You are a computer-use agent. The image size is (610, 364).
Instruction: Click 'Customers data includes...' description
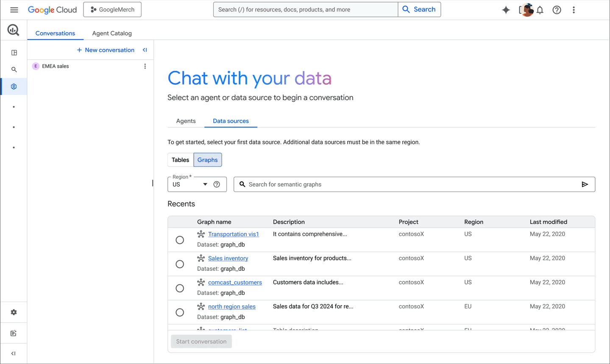pyautogui.click(x=308, y=282)
